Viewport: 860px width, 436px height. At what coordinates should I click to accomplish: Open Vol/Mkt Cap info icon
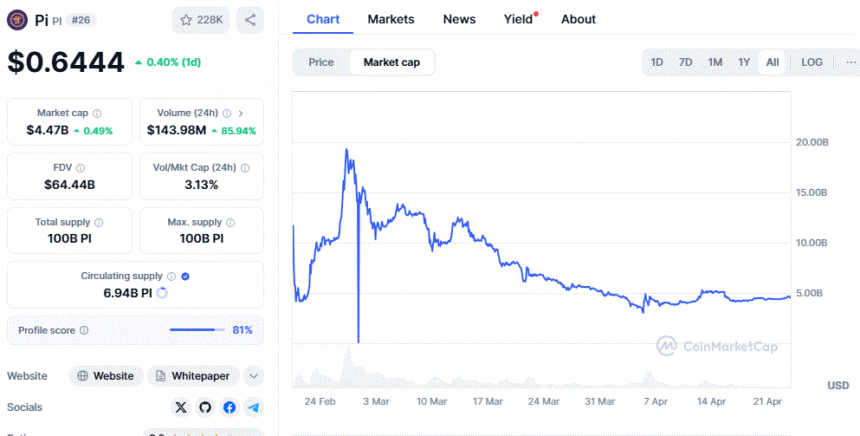click(x=245, y=168)
